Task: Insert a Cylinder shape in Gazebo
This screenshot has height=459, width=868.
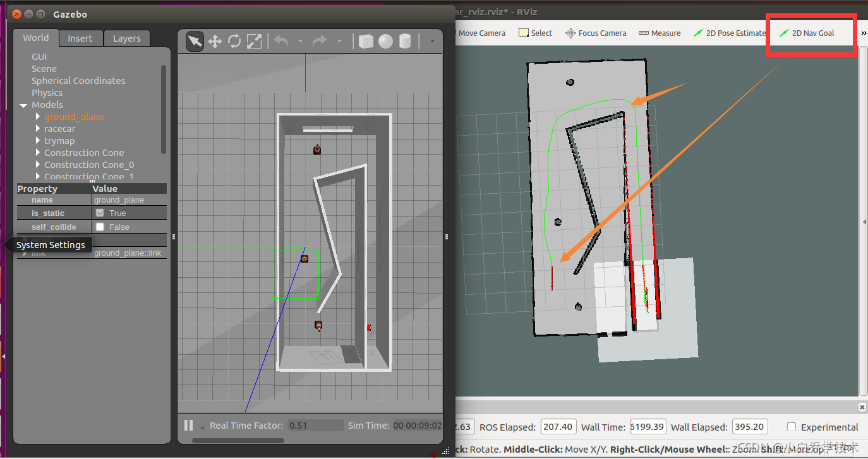Action: pyautogui.click(x=405, y=42)
